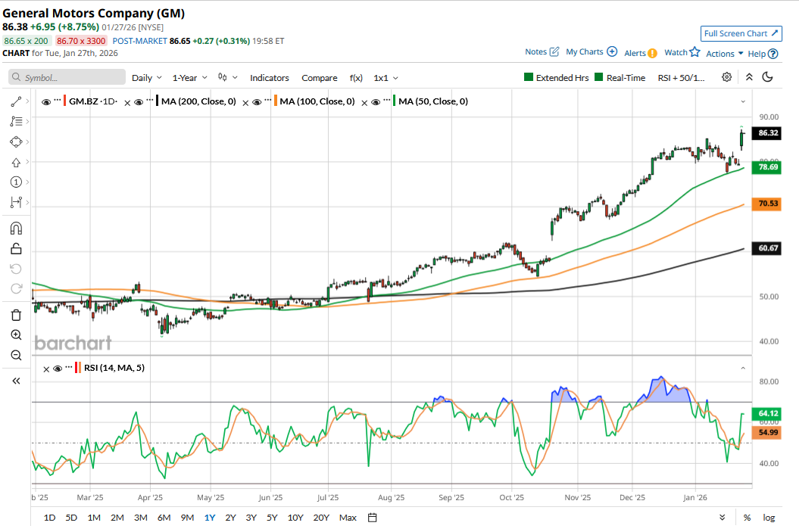Open the Daily frequency dropdown
Viewport: 799px width, 532px height.
click(146, 77)
